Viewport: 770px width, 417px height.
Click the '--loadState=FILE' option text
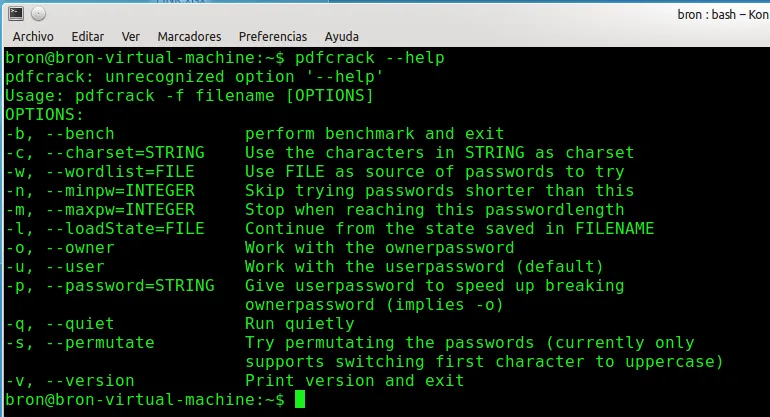(125, 228)
